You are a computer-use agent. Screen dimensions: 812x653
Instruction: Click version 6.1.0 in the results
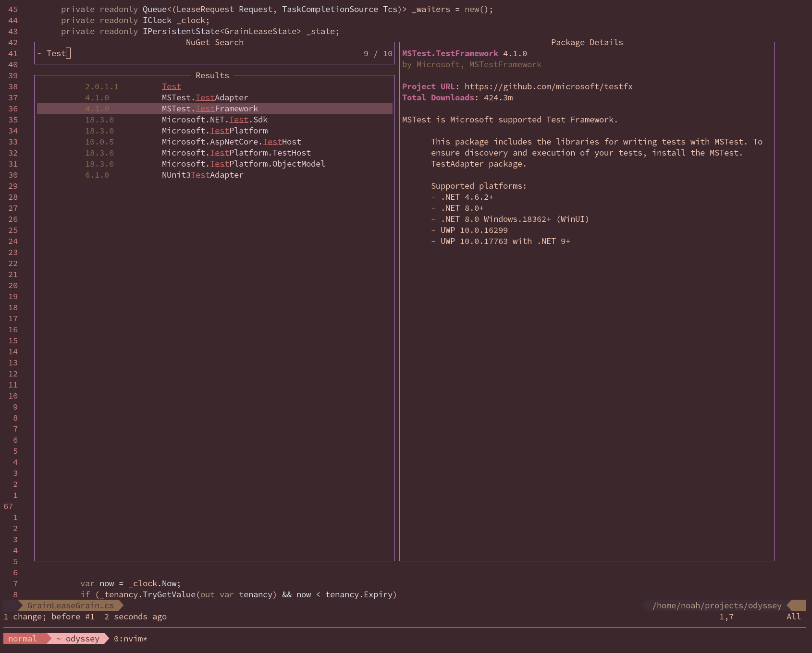(x=97, y=175)
